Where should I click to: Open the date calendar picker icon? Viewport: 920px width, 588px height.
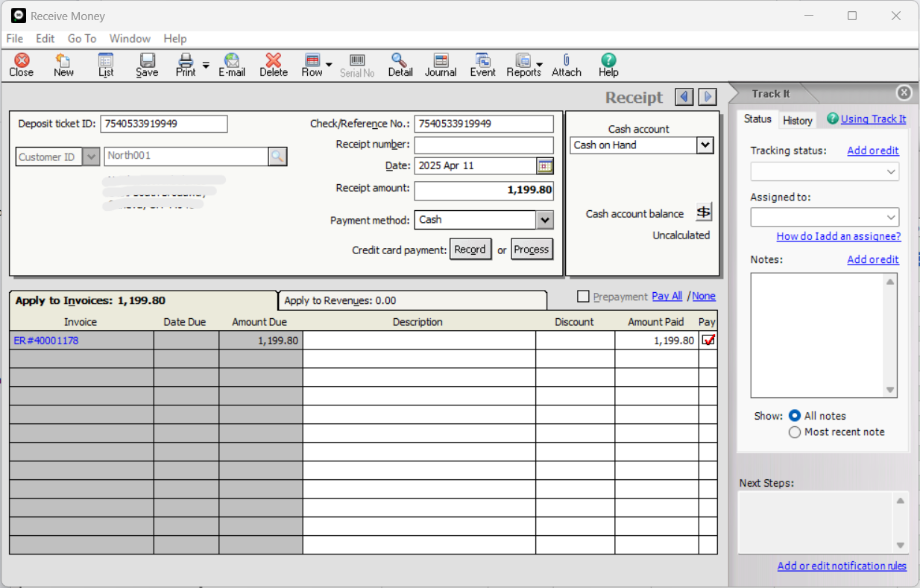[x=545, y=165]
